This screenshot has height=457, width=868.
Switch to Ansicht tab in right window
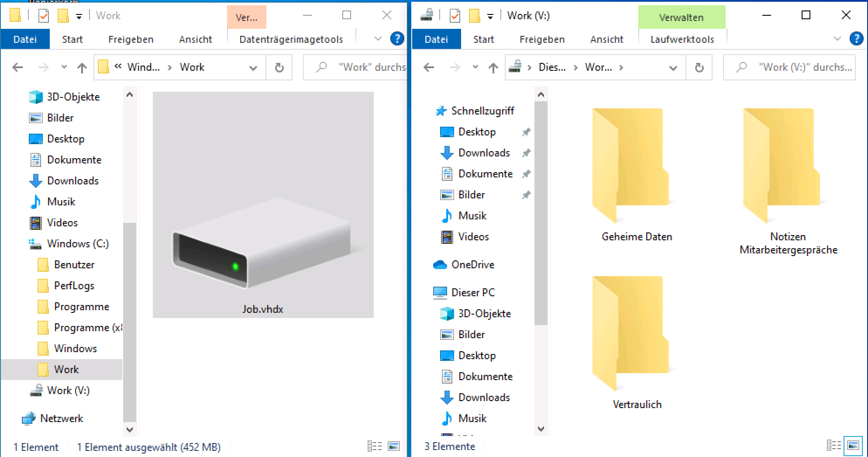(607, 39)
